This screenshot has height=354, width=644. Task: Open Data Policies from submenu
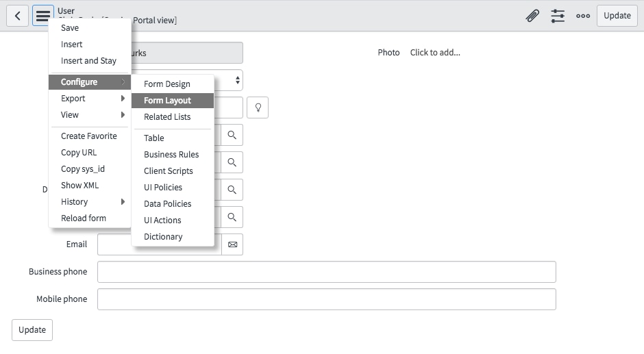click(x=173, y=203)
